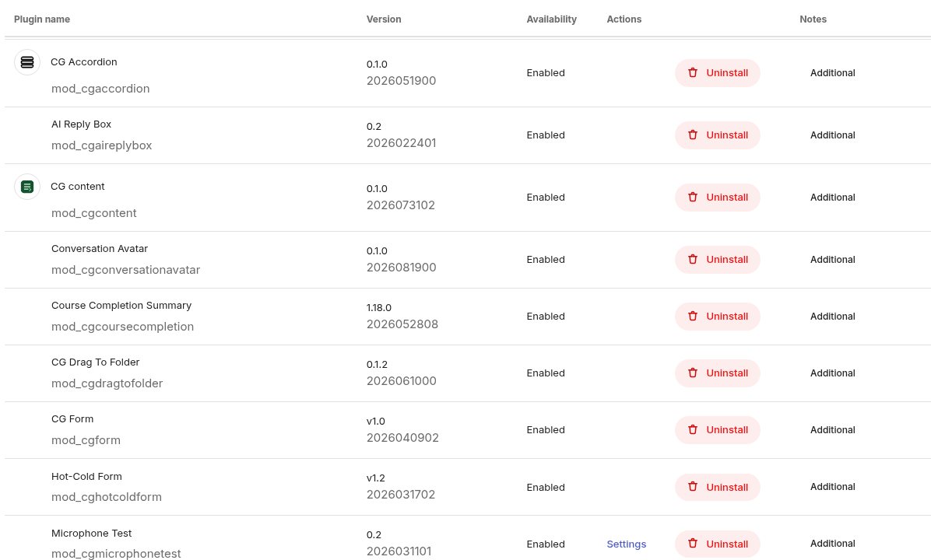931x560 pixels.
Task: Click the CG content plugin icon
Action: pyautogui.click(x=26, y=187)
